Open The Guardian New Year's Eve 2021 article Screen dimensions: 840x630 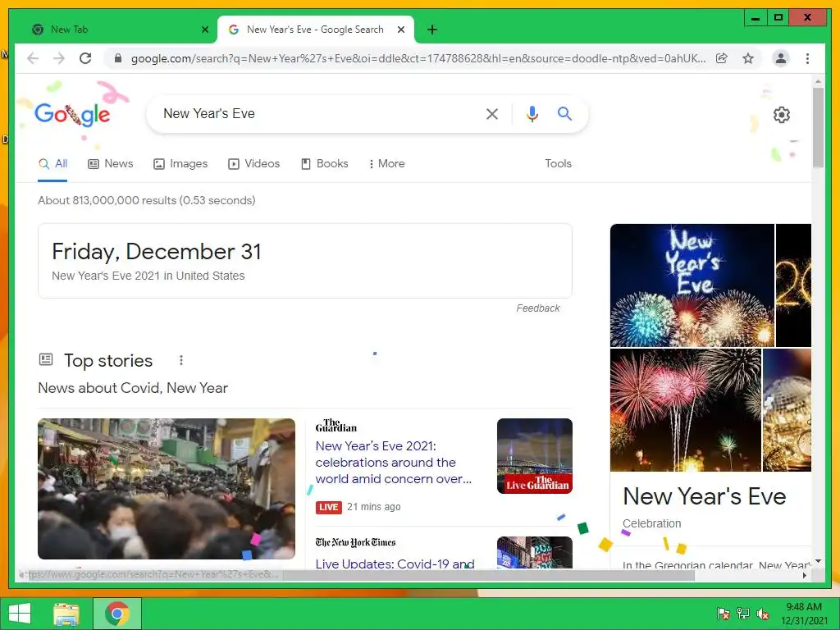coord(394,463)
